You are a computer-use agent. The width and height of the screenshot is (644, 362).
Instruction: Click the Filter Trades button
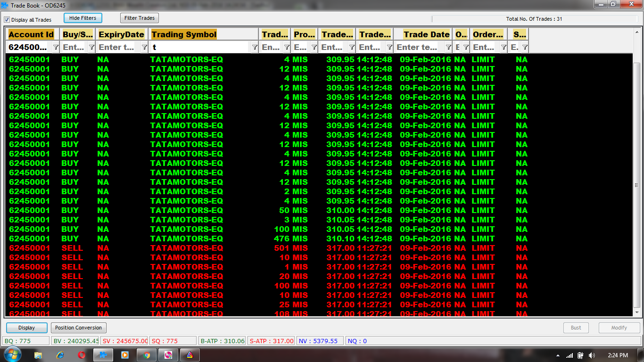pos(140,18)
